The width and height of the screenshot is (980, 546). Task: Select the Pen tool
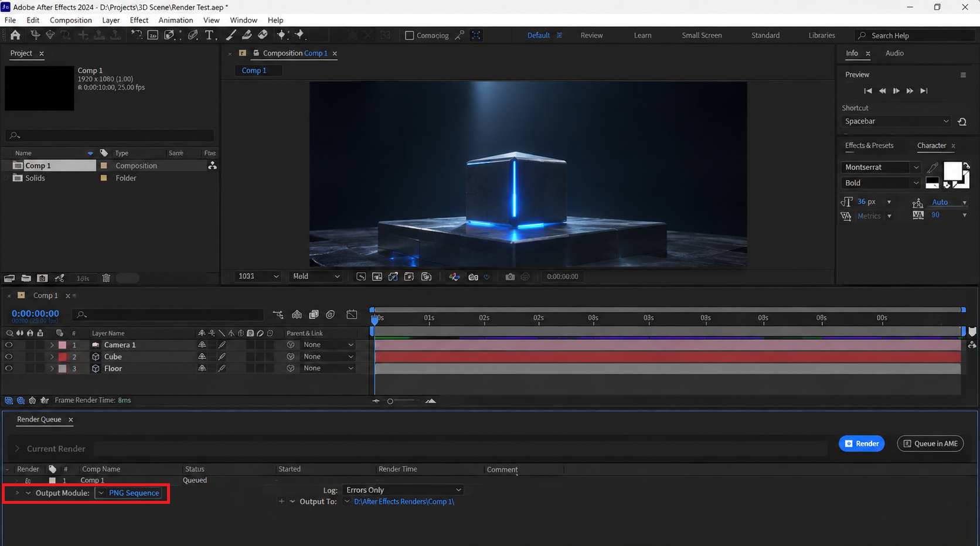point(193,35)
